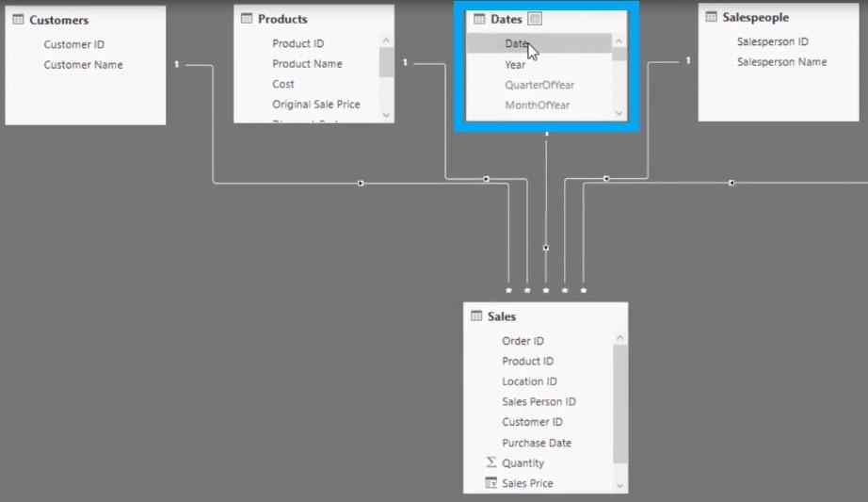Screen dimensions: 868x502
Task: Click the up arrow in Dates table scrollbar
Action: pyautogui.click(x=619, y=41)
